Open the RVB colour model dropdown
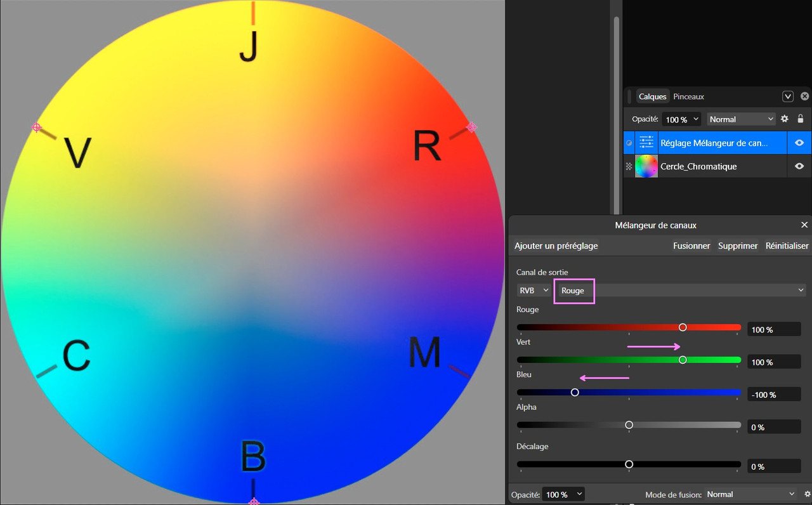The image size is (812, 505). [534, 291]
